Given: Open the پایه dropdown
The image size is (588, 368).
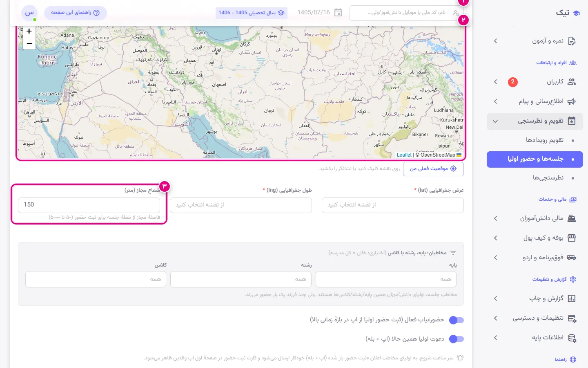Looking at the screenshot, I should [386, 279].
